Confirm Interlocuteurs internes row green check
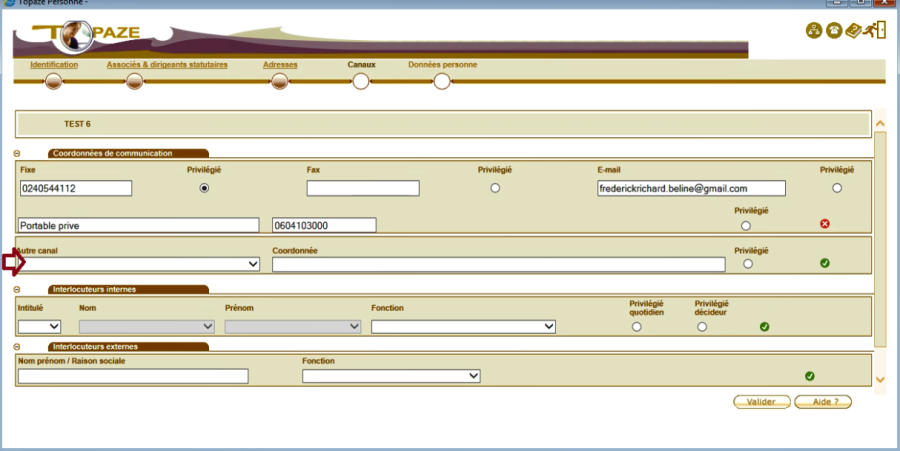This screenshot has height=451, width=900. (765, 326)
